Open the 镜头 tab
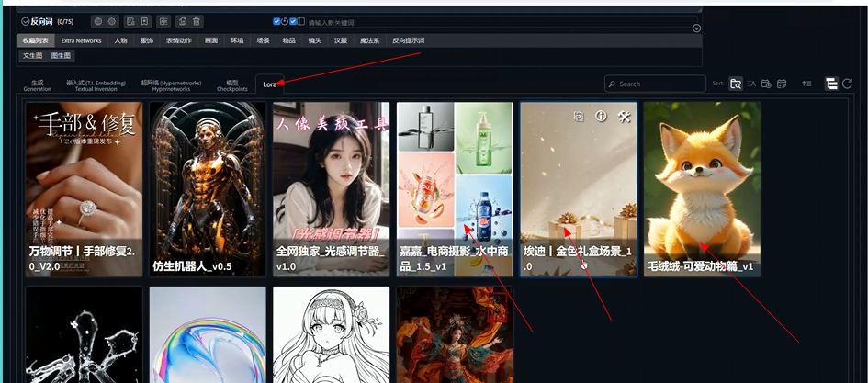The width and height of the screenshot is (868, 383). click(x=315, y=40)
